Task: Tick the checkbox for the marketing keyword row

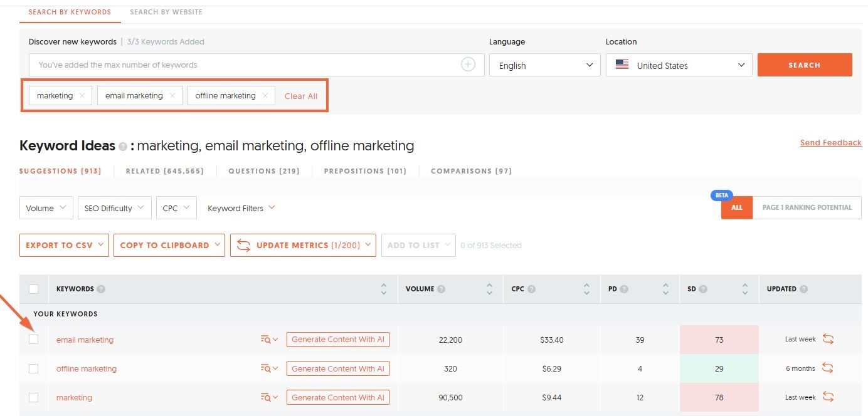Action: (34, 397)
